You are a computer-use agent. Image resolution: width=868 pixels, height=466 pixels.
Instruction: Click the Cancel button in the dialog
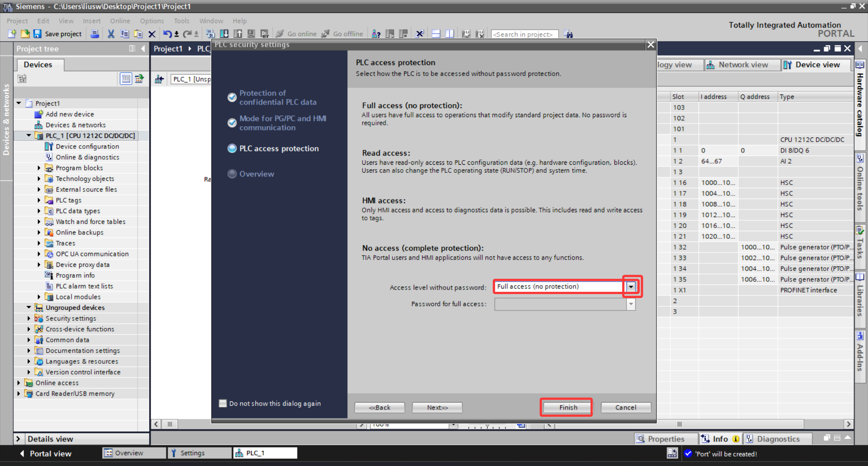[x=626, y=407]
